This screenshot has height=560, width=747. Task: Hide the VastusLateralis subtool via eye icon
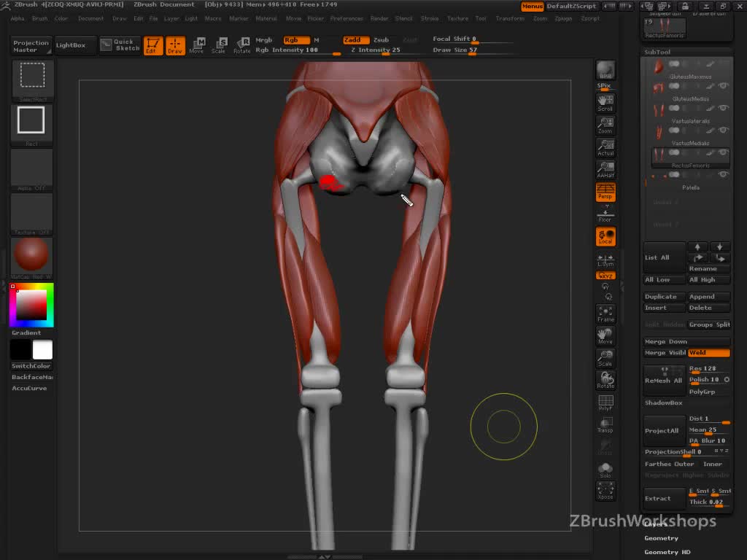(723, 108)
